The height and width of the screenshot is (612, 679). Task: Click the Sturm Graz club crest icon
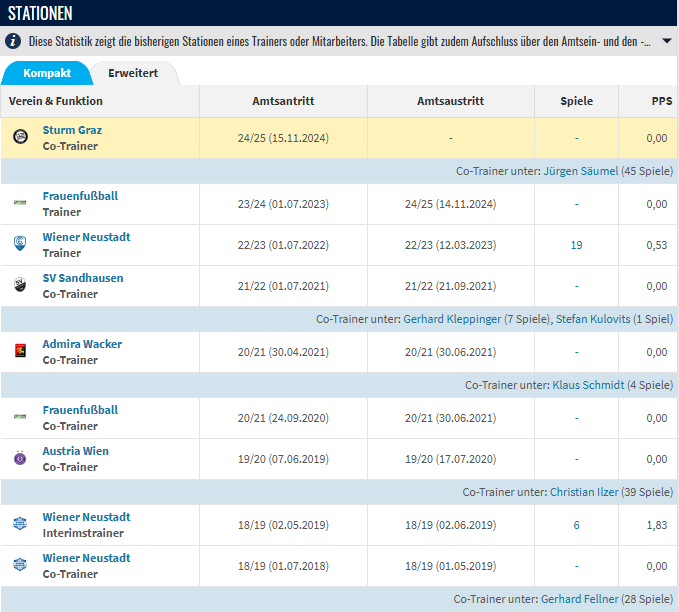tap(20, 138)
